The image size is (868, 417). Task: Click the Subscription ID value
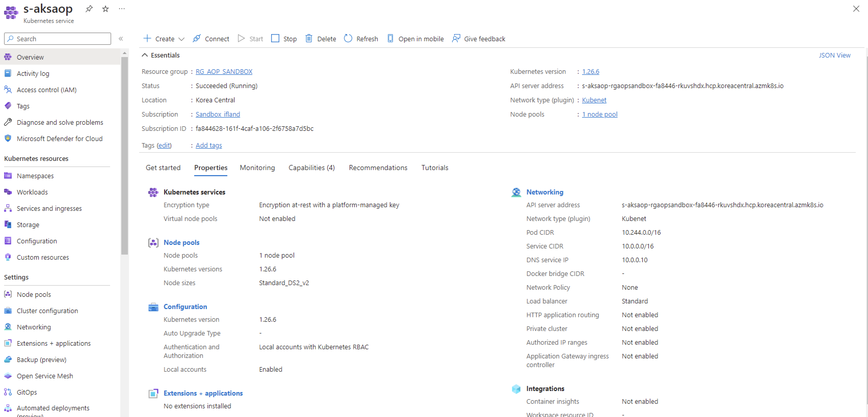tap(255, 128)
